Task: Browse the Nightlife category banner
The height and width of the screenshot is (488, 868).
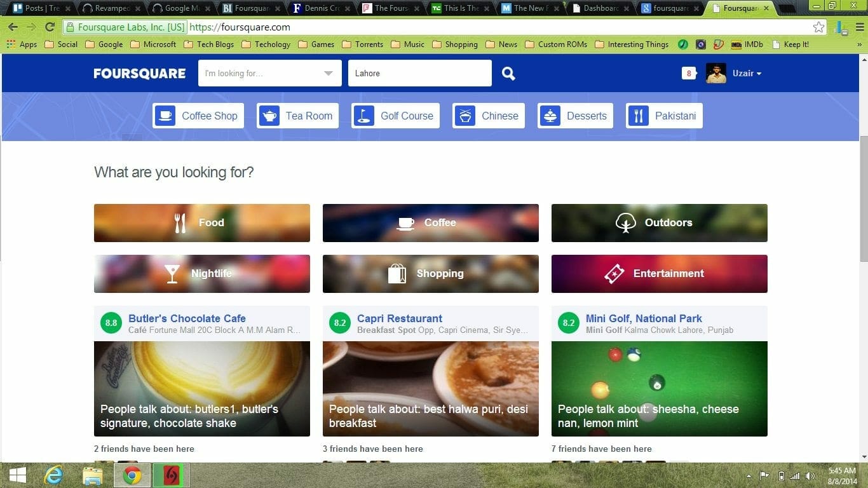Action: [x=201, y=274]
